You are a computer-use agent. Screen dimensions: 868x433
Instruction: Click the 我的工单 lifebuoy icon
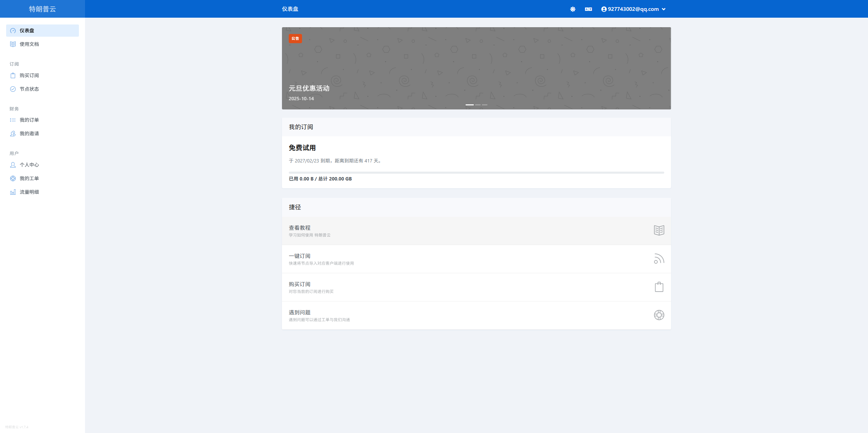[x=13, y=178]
